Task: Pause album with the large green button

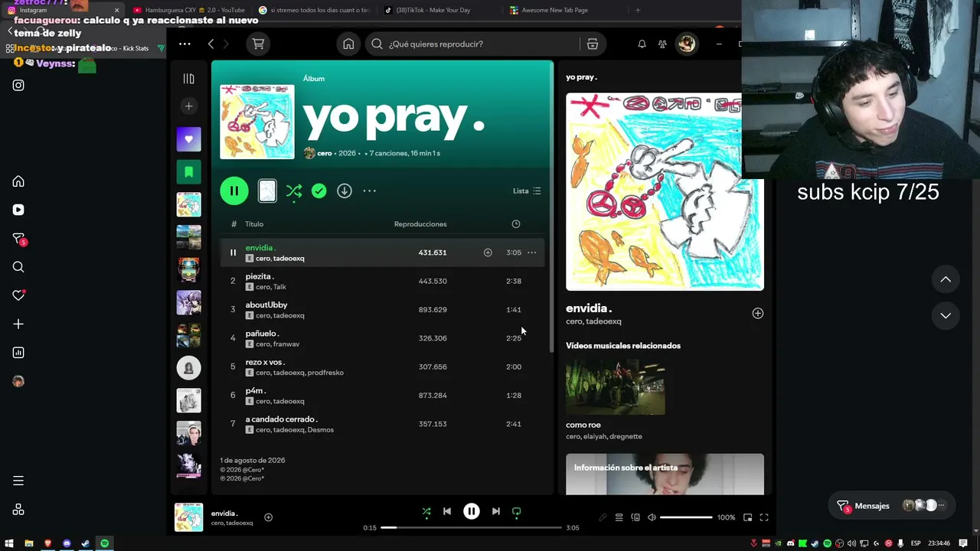Action: pos(234,191)
